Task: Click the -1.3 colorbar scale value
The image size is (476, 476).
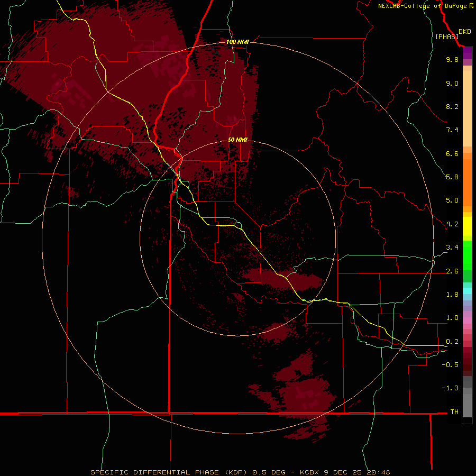Action: tap(450, 388)
